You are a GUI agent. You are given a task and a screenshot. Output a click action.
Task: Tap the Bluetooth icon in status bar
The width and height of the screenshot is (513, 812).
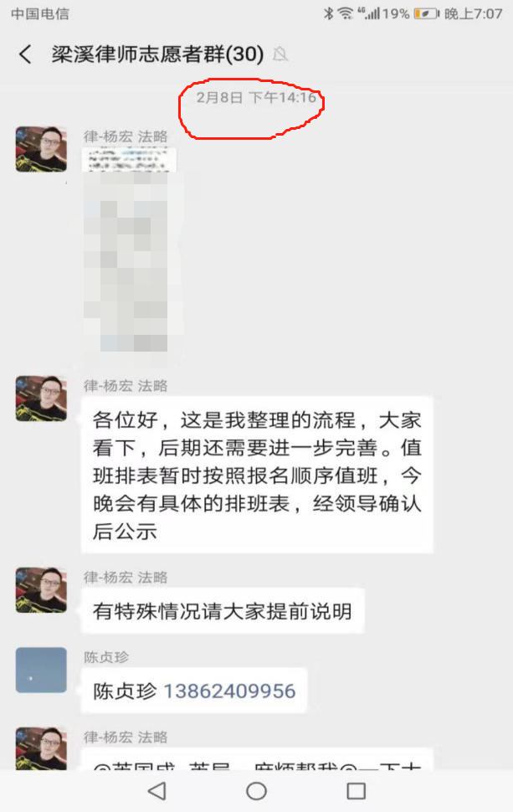coord(328,13)
